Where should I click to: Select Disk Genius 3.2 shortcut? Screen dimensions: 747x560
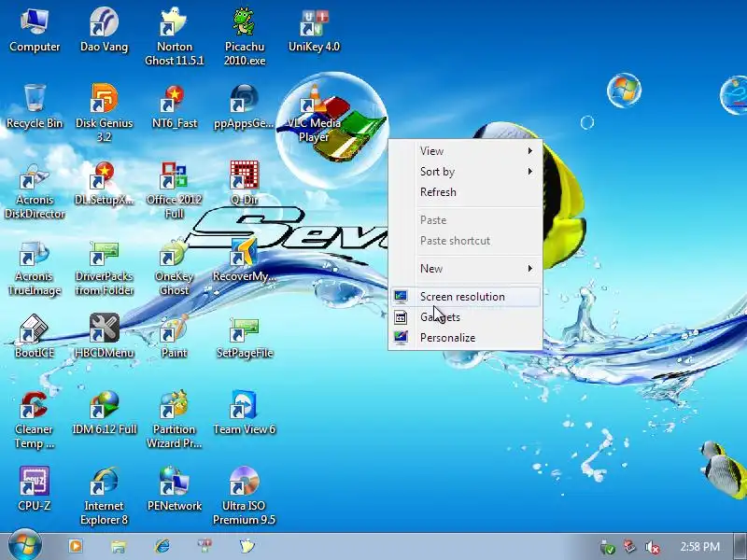point(104,112)
